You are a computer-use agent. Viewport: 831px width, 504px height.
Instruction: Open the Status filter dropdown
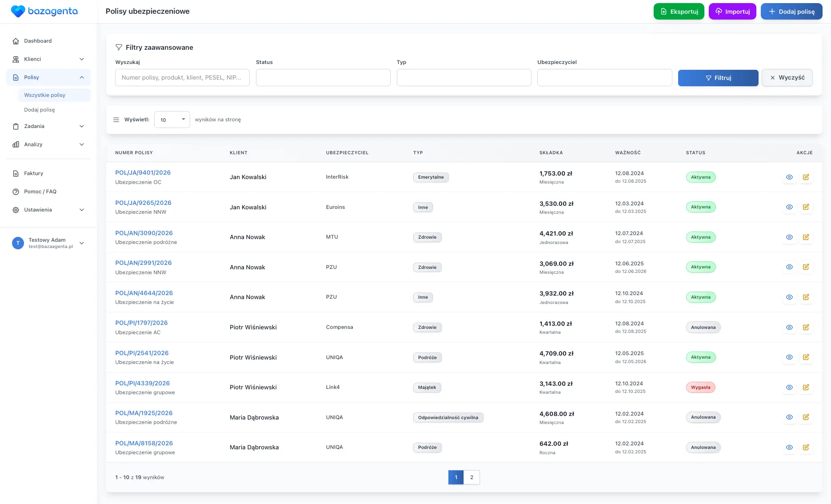tap(323, 78)
